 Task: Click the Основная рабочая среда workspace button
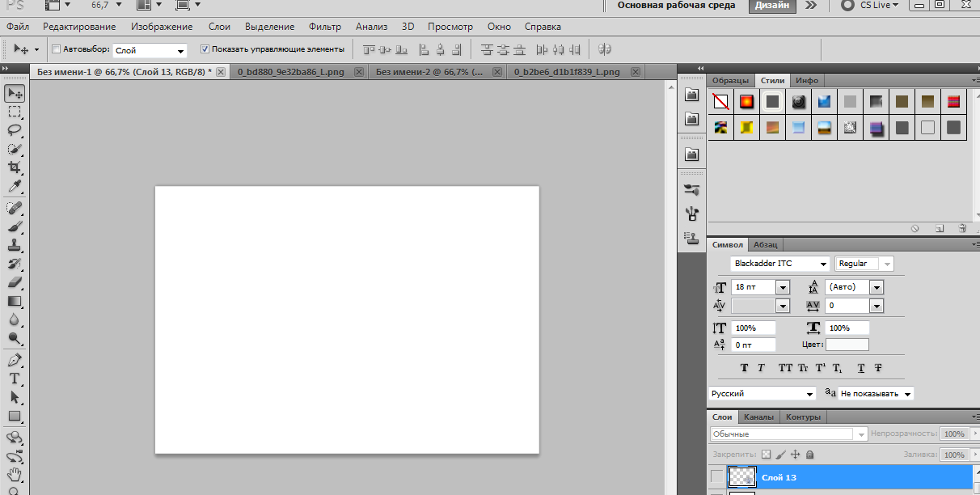[x=677, y=6]
